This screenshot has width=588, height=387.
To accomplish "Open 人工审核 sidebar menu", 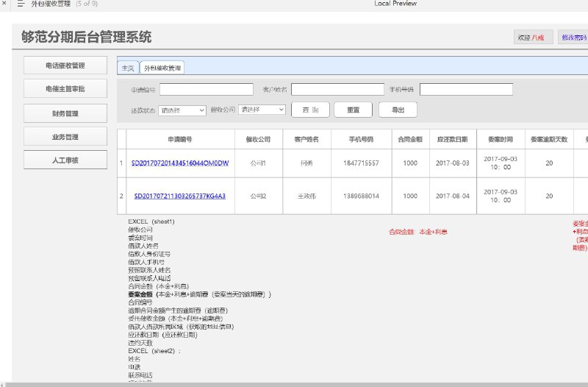I will click(65, 160).
